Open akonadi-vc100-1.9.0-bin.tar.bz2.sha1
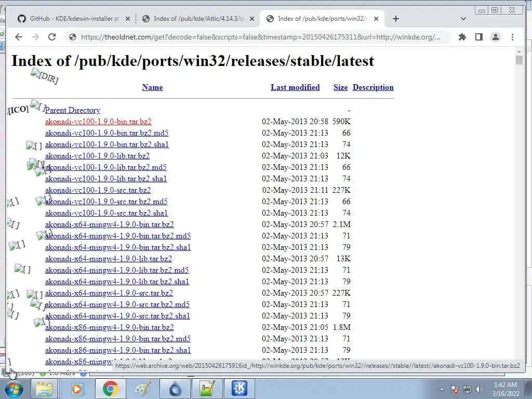The height and width of the screenshot is (399, 532). 107,144
